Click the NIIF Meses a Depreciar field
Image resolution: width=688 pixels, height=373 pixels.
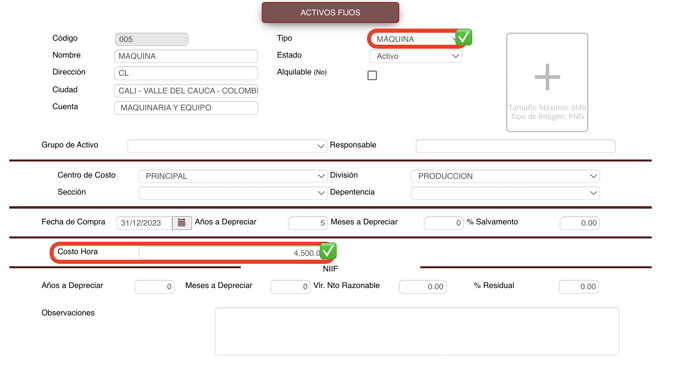290,287
